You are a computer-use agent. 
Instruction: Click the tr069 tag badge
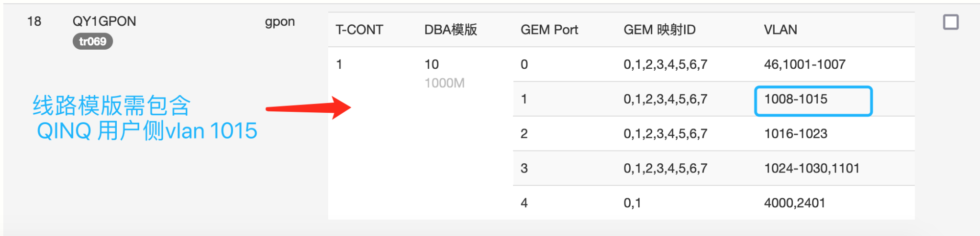click(93, 42)
